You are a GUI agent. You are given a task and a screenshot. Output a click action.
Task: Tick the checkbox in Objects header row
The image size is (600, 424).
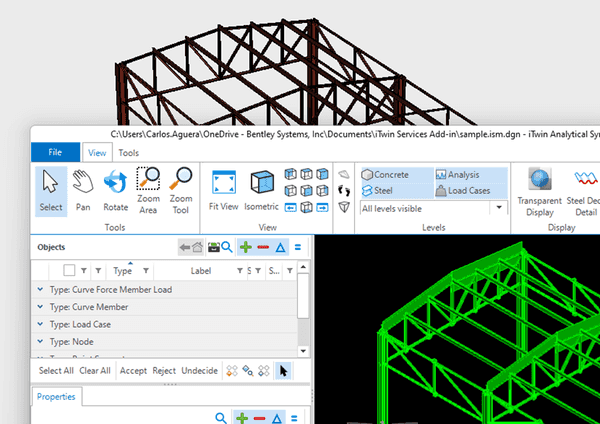(x=69, y=270)
